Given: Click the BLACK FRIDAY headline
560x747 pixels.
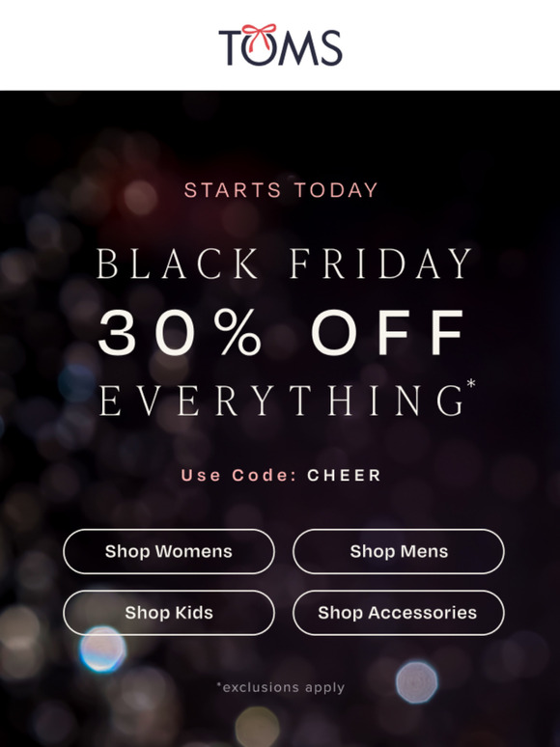Looking at the screenshot, I should [x=284, y=263].
